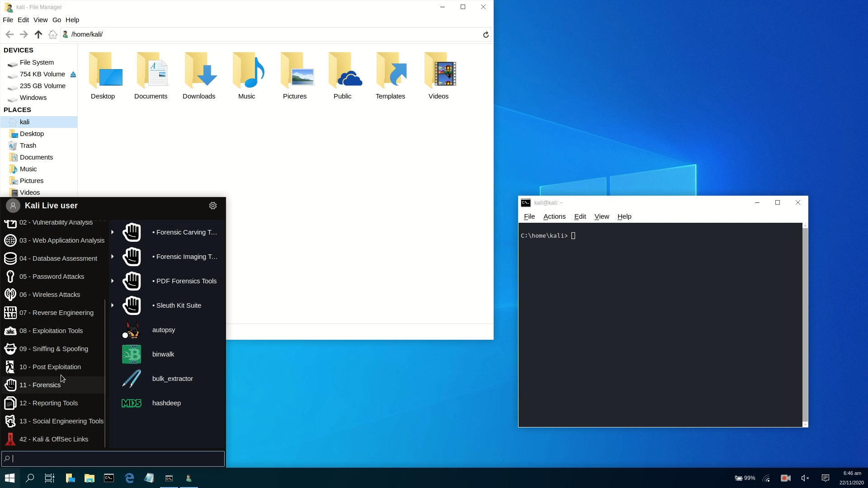Select 10 - Post Exploitation category

(54, 367)
